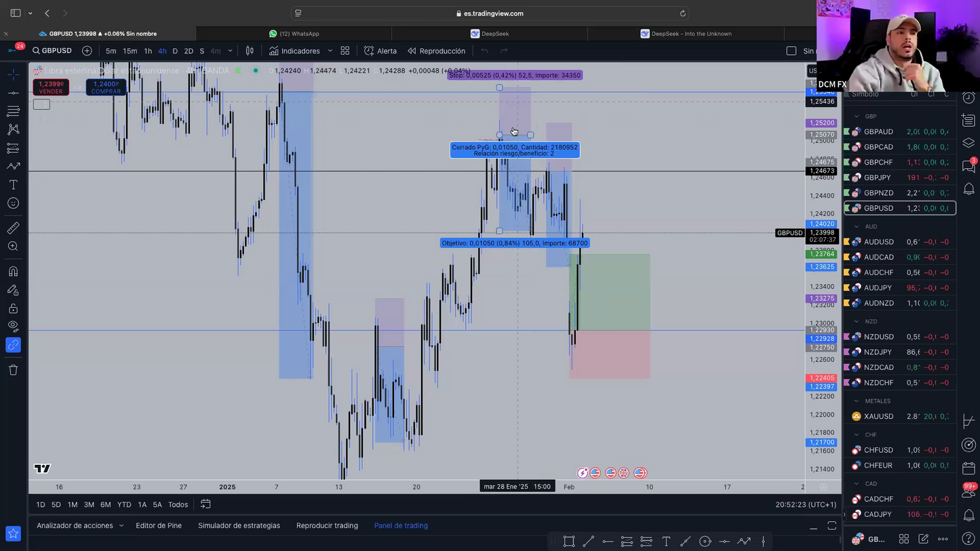Image resolution: width=980 pixels, height=551 pixels.
Task: Open the ruler measure tool
Action: [x=13, y=228]
